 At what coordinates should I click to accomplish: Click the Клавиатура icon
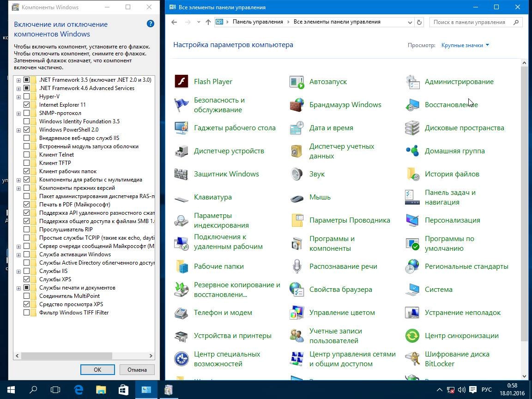(181, 199)
